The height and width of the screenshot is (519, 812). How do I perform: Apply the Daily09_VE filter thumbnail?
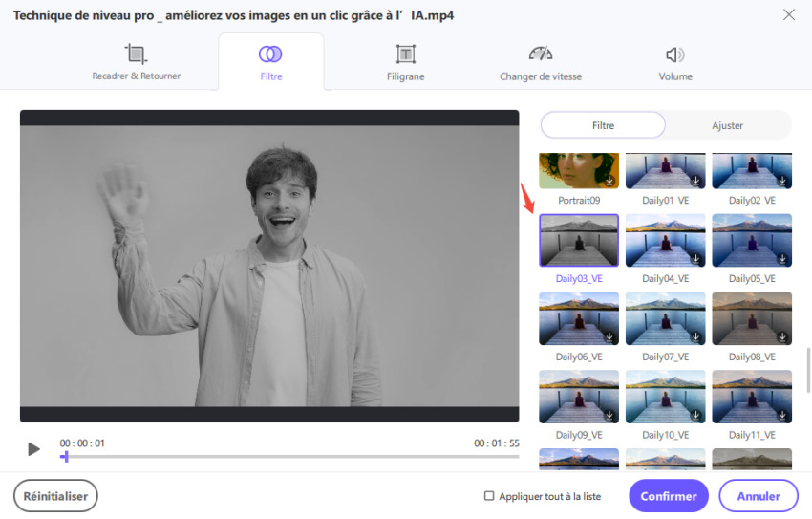(x=579, y=397)
